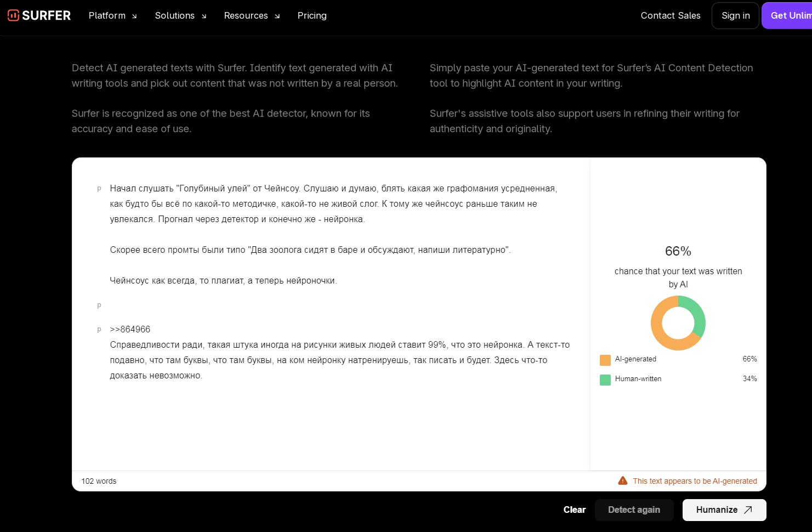Open the Contact Sales page
Image resolution: width=812 pixels, height=532 pixels.
(x=671, y=15)
